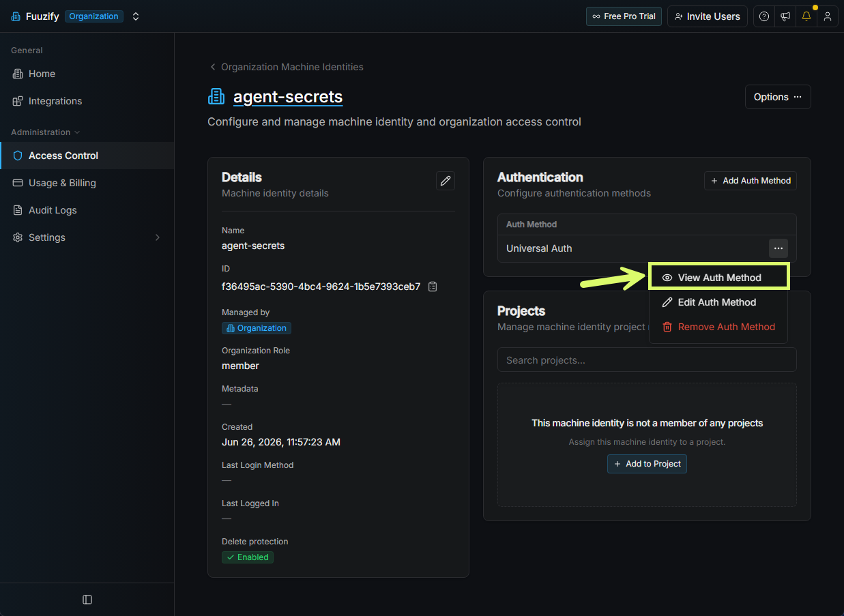Click the Organization managed-by badge
This screenshot has width=844, height=616.
pyautogui.click(x=257, y=328)
